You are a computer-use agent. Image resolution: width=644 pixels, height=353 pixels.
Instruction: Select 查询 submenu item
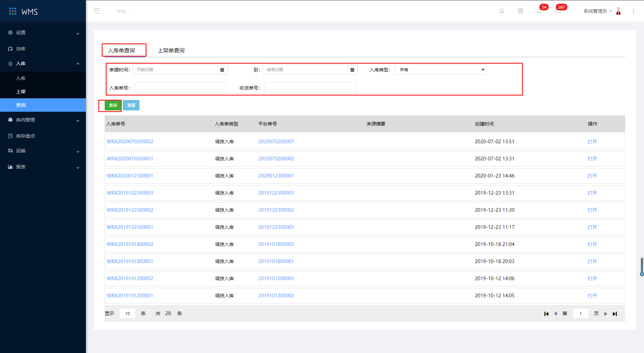43,105
